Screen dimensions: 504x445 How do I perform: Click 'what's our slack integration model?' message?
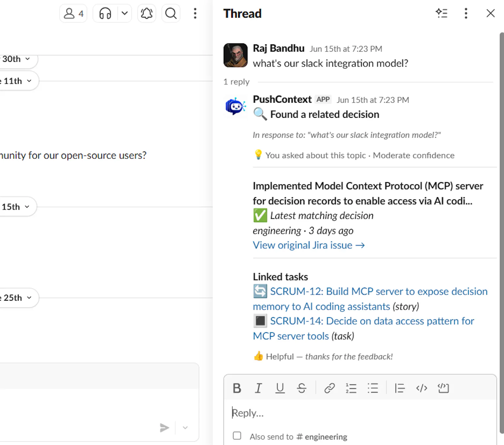(330, 63)
